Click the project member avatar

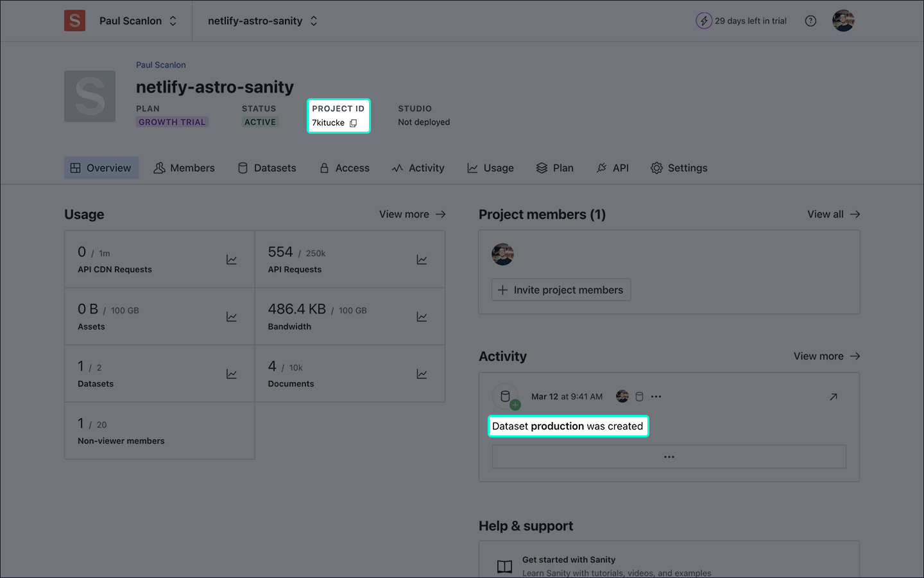pyautogui.click(x=502, y=254)
